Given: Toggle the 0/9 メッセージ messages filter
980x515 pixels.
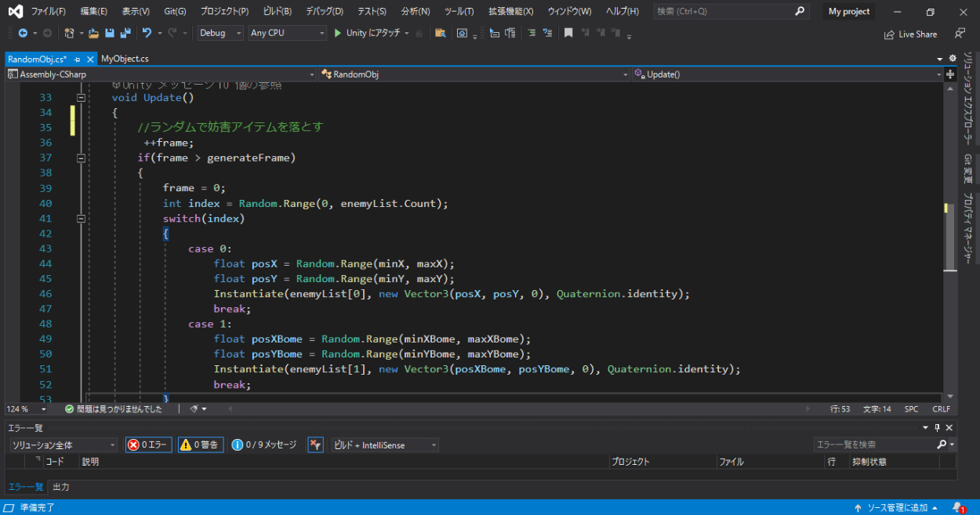Looking at the screenshot, I should pos(264,444).
